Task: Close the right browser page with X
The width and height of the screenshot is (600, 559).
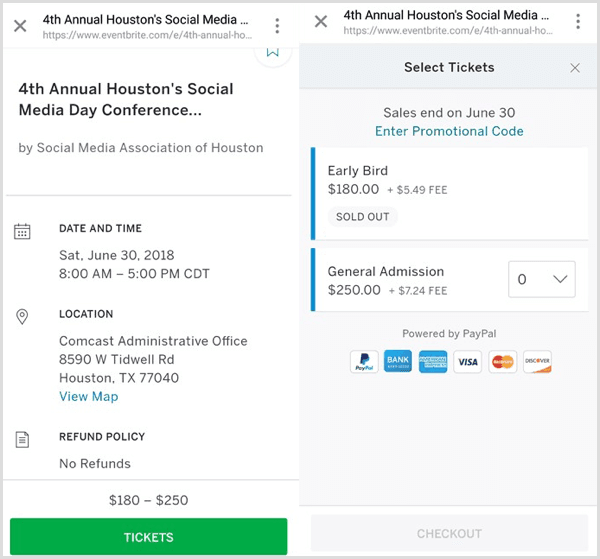Action: point(321,21)
